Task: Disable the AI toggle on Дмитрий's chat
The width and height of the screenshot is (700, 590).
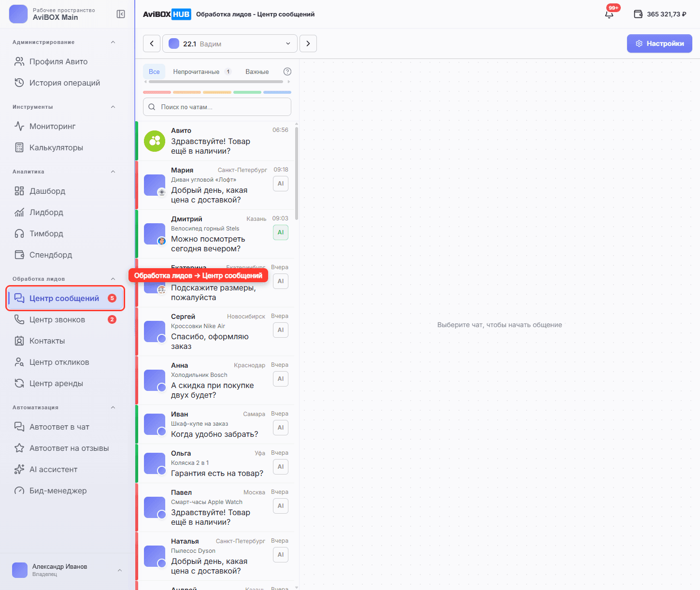Action: [x=281, y=232]
